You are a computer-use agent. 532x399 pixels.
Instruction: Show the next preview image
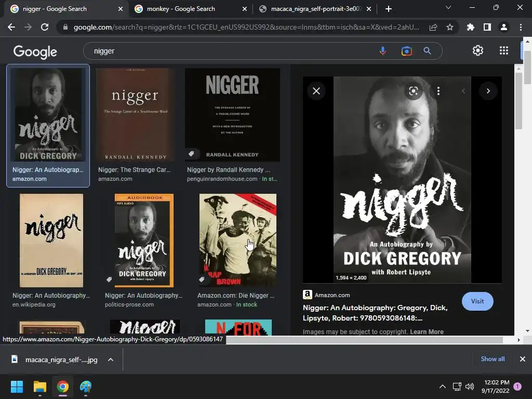pyautogui.click(x=488, y=91)
